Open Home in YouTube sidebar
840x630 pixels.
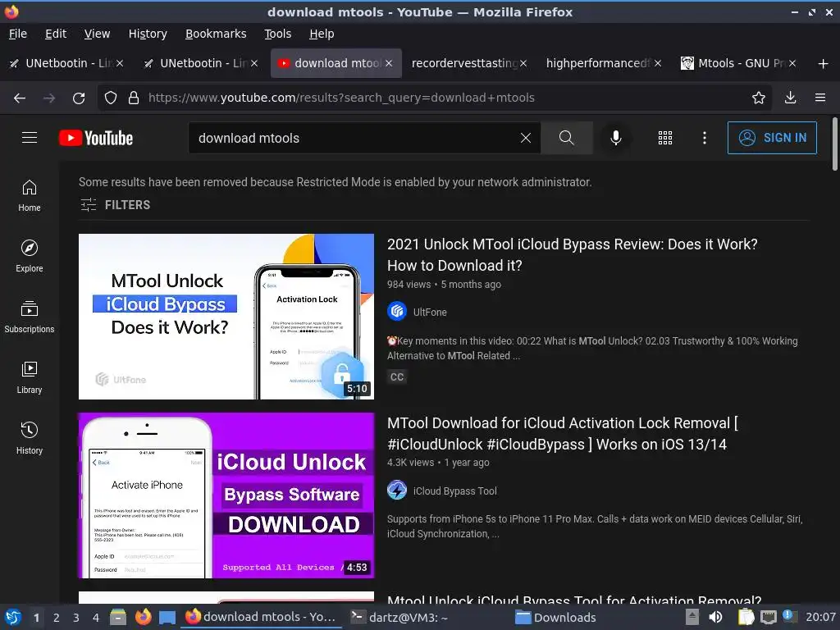click(30, 196)
